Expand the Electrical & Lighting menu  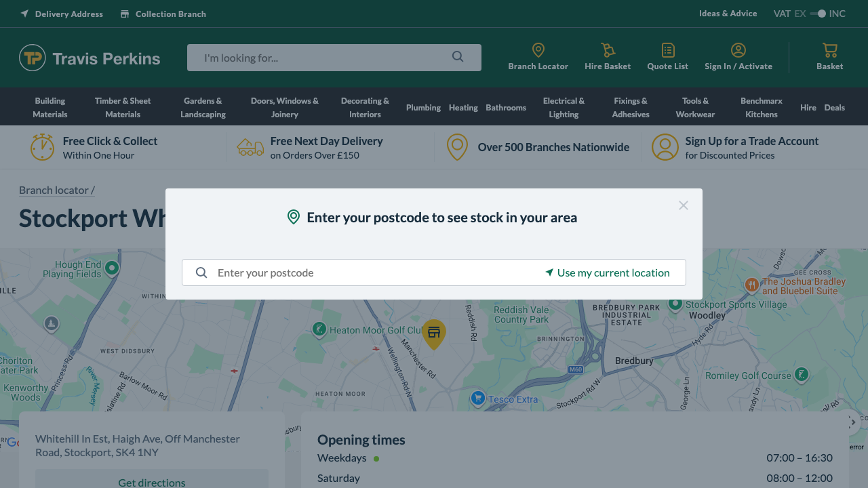coord(564,107)
